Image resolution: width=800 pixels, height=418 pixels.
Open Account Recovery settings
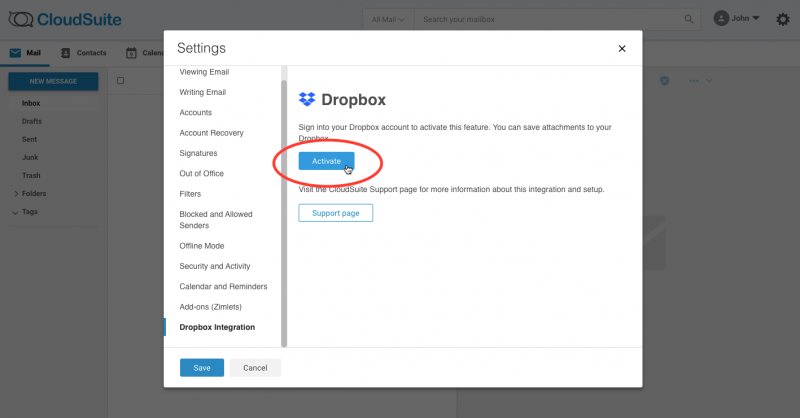click(211, 133)
